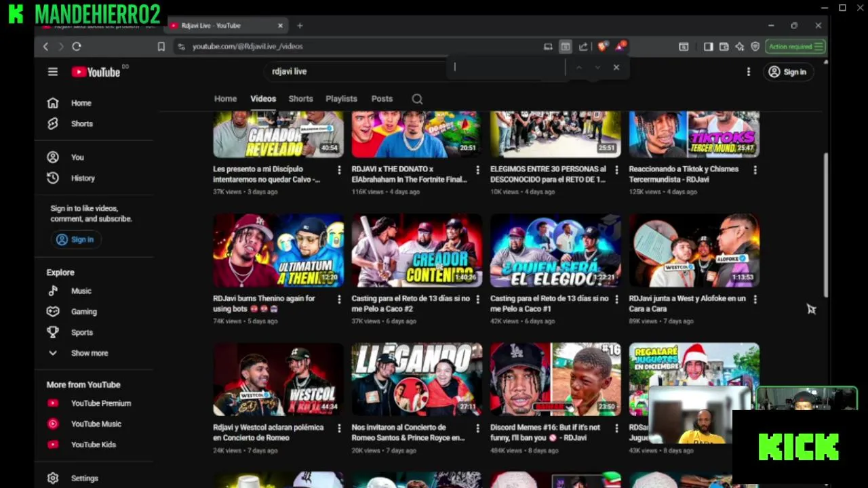
Task: Open Settings in the sidebar
Action: click(84, 478)
